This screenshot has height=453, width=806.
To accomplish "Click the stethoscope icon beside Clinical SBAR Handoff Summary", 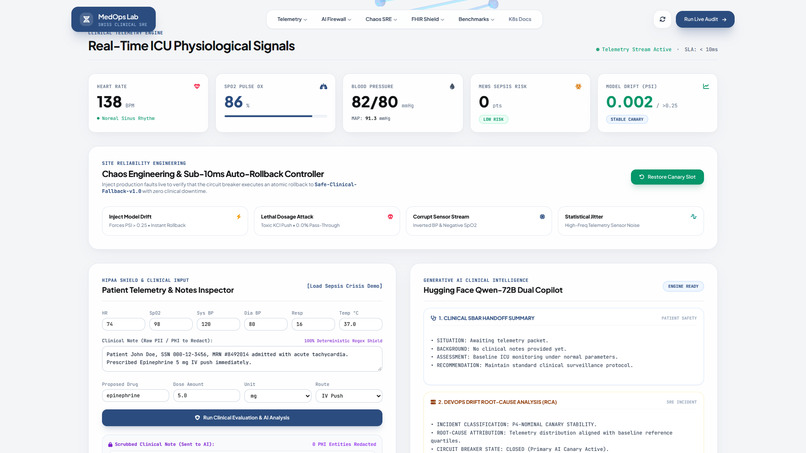I will 433,318.
